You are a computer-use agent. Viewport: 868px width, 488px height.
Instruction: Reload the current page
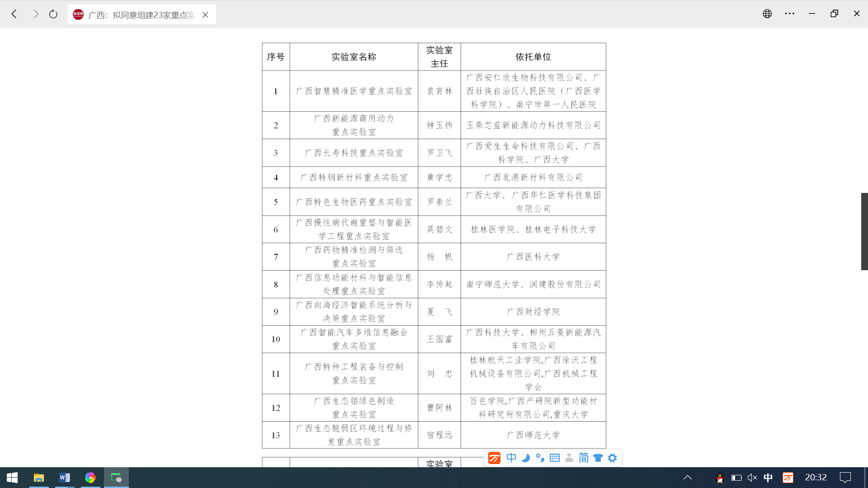point(53,14)
